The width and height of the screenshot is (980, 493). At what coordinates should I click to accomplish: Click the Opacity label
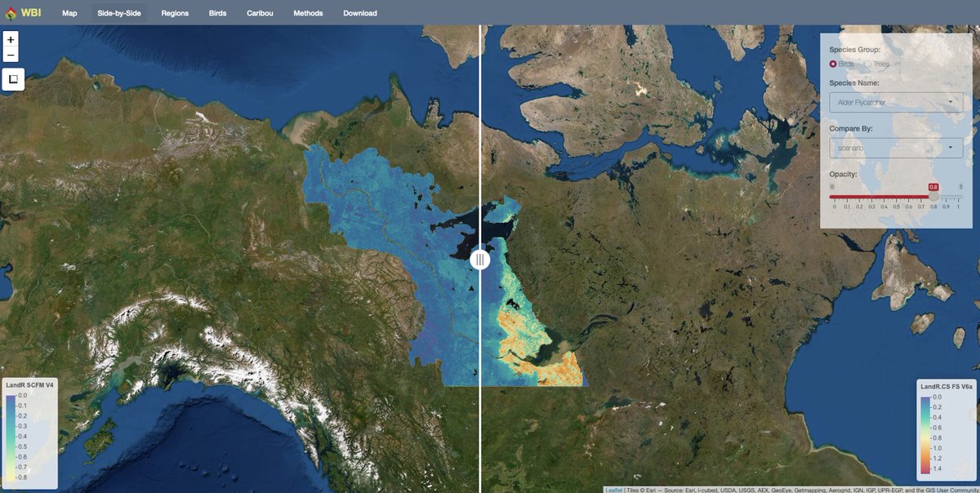click(x=843, y=175)
